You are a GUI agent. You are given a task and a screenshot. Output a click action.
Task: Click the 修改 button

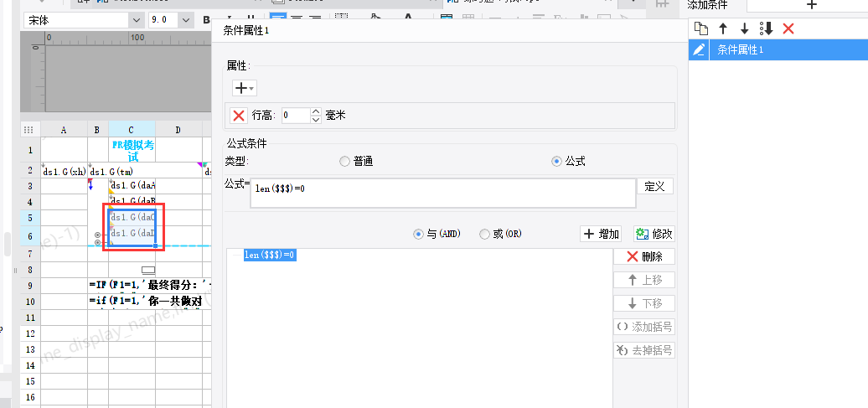(x=654, y=235)
